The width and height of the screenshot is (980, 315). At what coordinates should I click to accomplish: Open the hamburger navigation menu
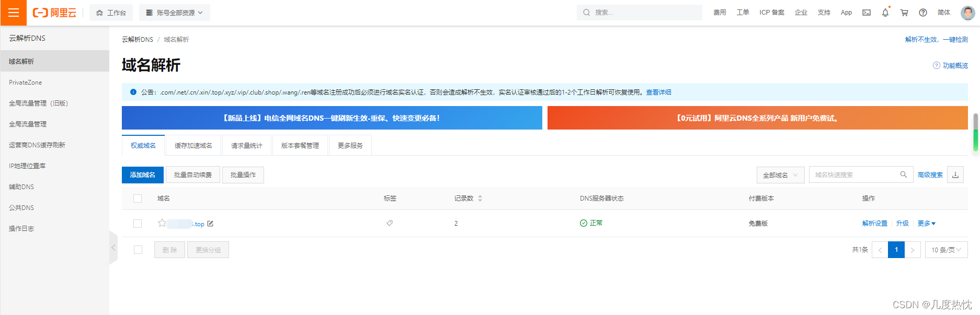point(13,13)
